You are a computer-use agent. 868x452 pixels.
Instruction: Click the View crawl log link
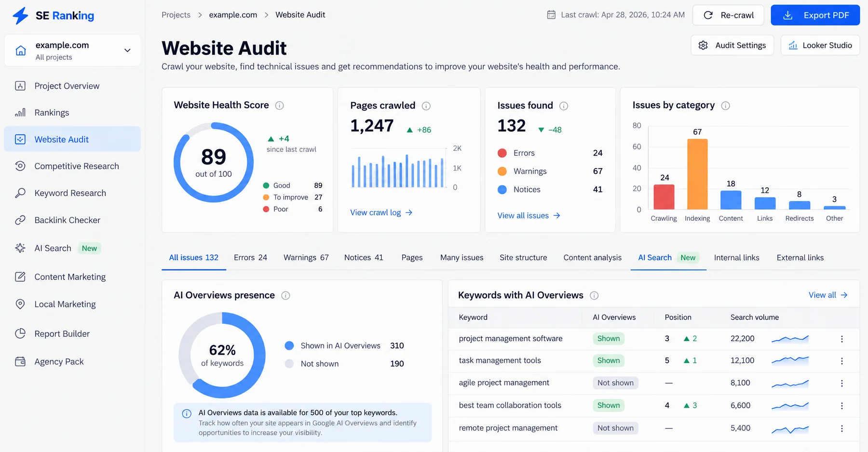pos(381,213)
